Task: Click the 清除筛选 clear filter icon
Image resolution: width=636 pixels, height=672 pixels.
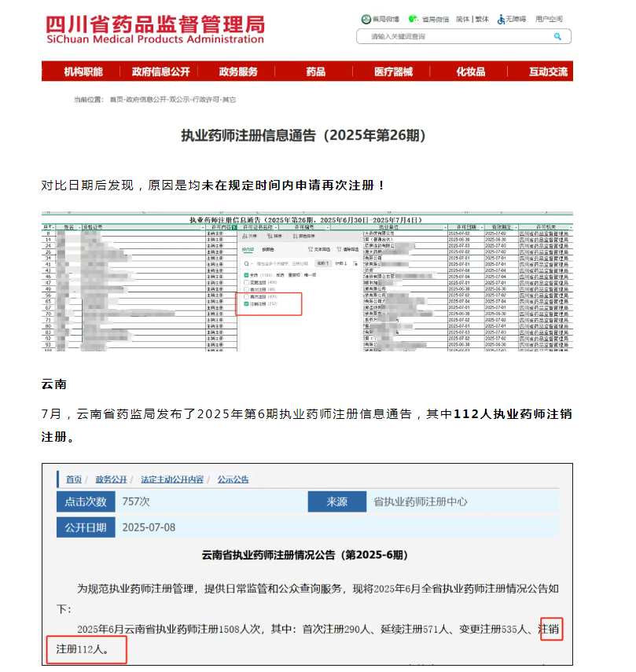Action: click(339, 249)
